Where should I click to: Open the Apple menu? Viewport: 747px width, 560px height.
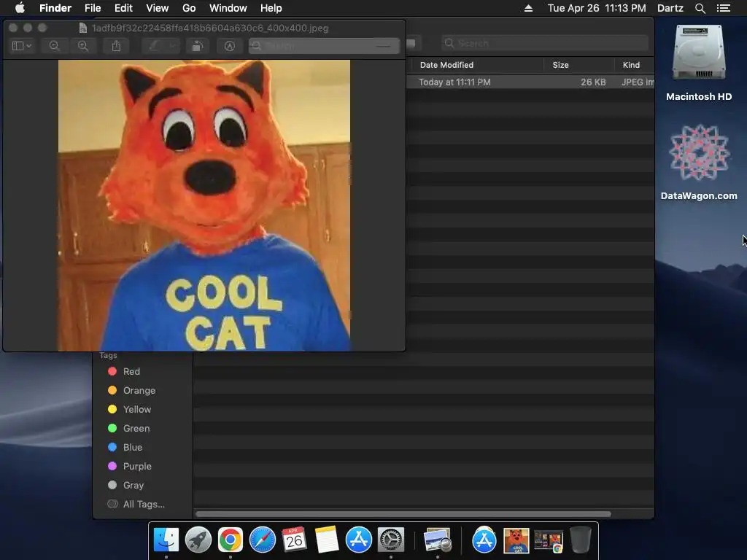click(x=20, y=8)
